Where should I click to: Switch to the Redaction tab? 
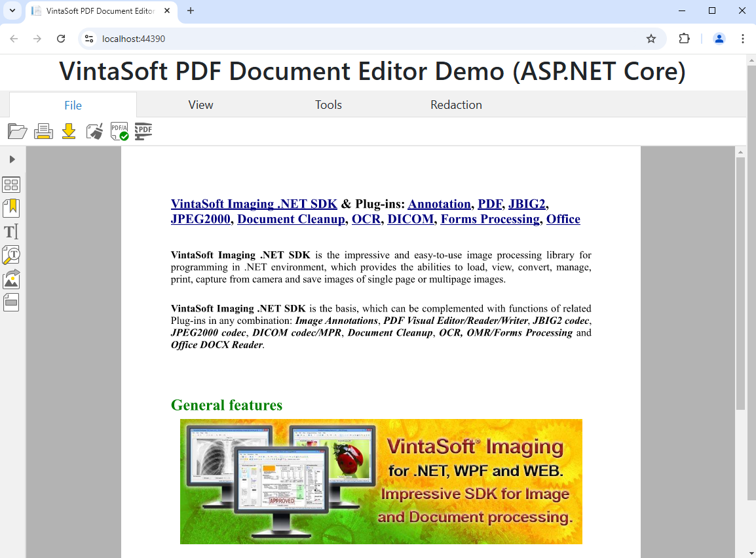tap(456, 105)
